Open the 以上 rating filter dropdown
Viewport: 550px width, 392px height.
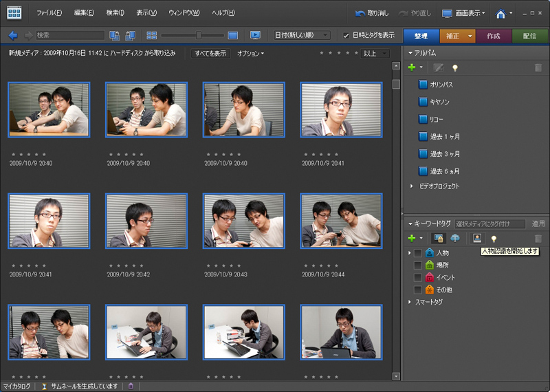(375, 54)
